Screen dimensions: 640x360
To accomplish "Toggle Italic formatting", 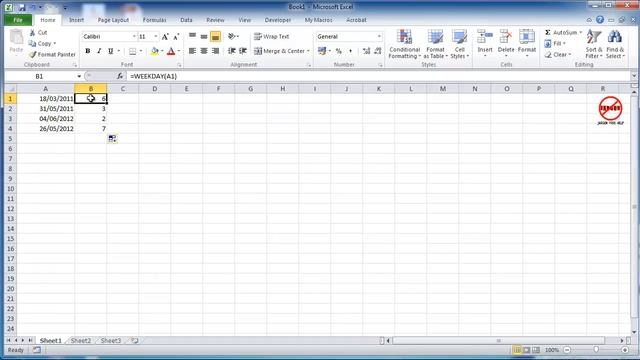I will pyautogui.click(x=99, y=51).
